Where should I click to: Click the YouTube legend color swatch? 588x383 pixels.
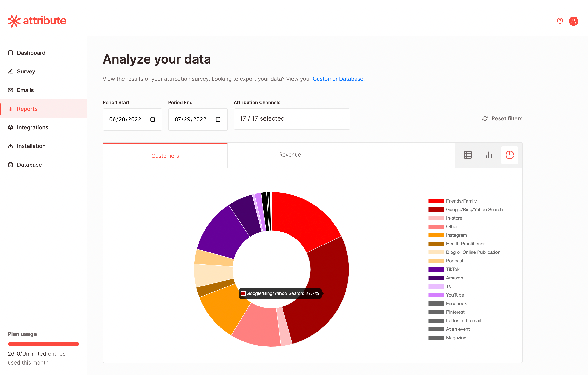click(x=436, y=295)
